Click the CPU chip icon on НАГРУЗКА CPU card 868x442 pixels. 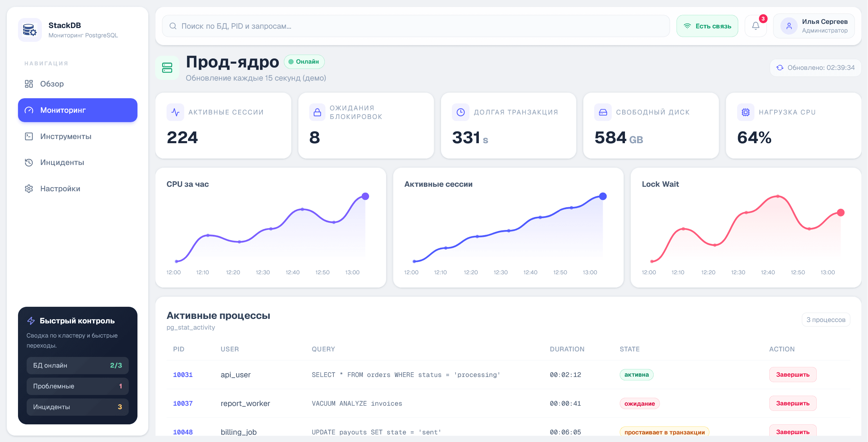pyautogui.click(x=745, y=112)
